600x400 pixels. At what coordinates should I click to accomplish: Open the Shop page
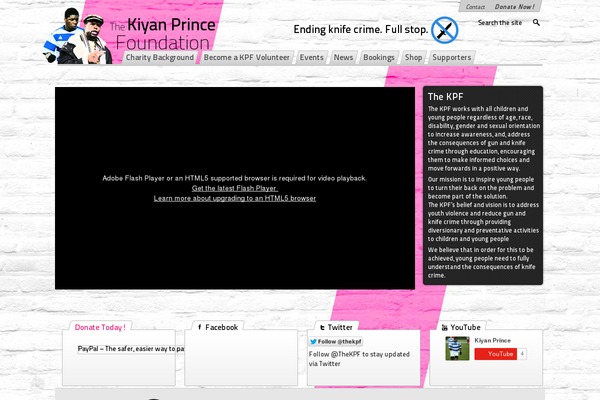click(413, 57)
